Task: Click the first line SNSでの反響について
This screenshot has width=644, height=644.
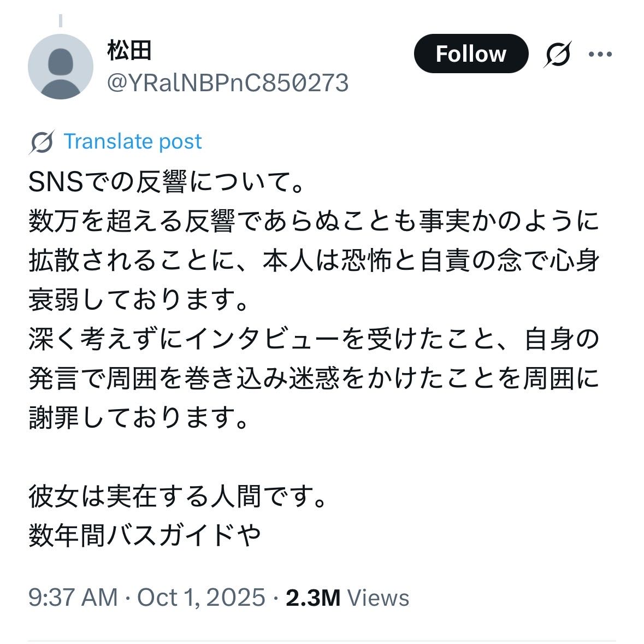Action: point(166,183)
